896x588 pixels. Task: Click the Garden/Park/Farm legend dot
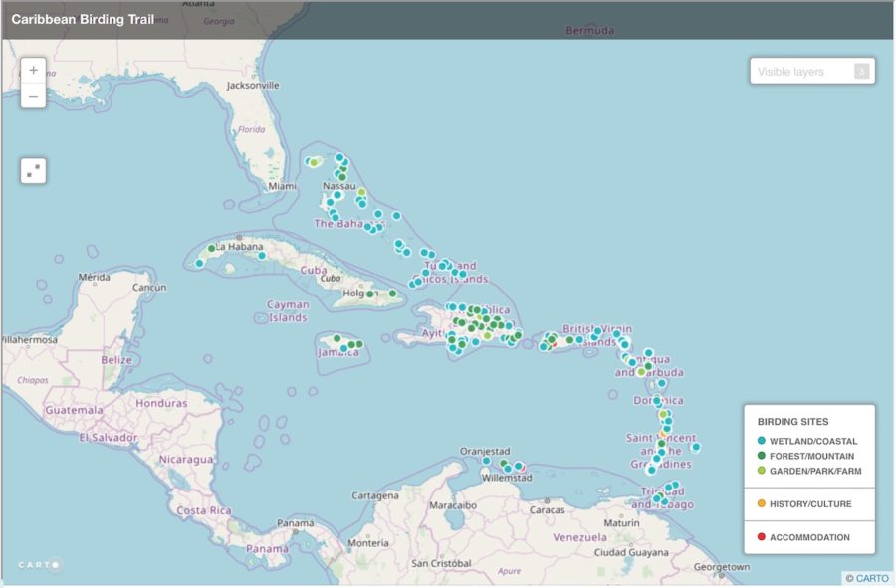point(762,471)
